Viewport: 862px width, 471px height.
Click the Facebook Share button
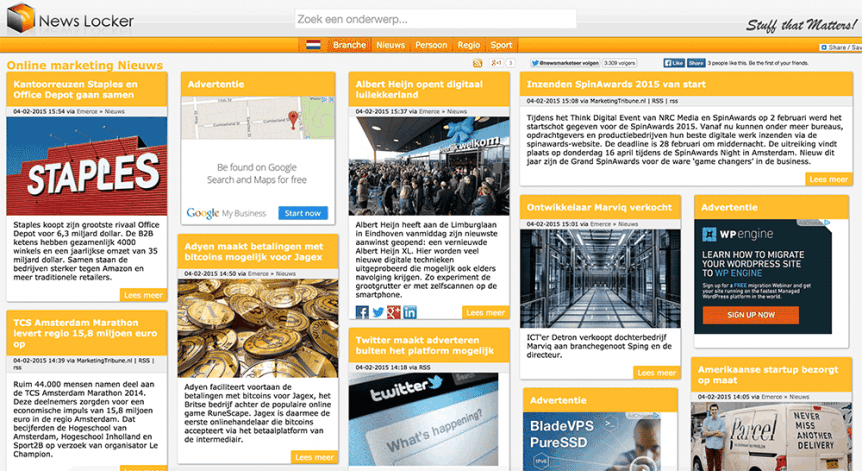(696, 63)
